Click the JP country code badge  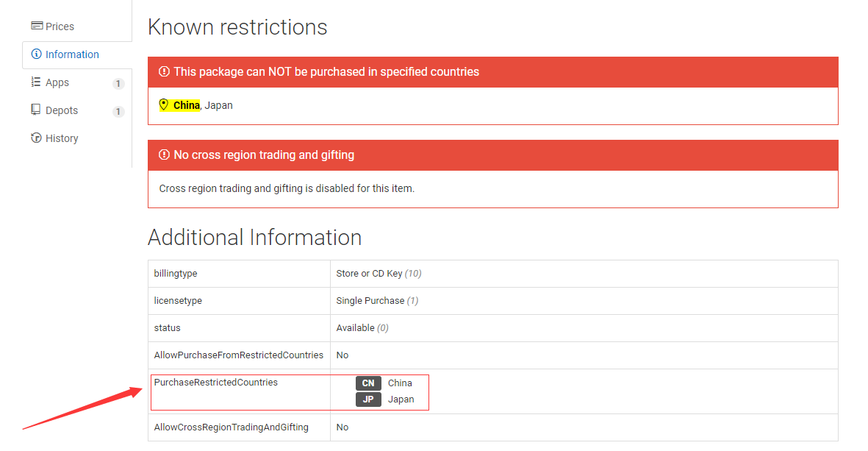pyautogui.click(x=368, y=399)
